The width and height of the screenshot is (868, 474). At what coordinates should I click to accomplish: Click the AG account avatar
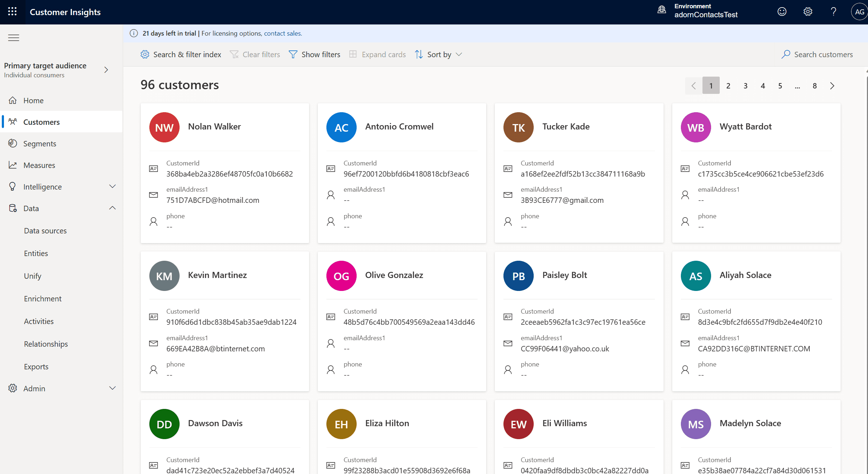tap(859, 12)
